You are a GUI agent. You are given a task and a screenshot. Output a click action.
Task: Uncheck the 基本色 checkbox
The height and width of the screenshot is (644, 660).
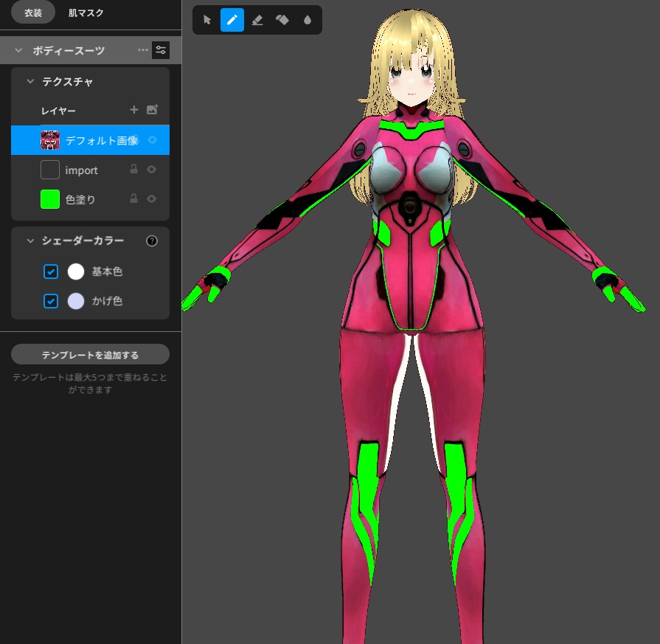[x=51, y=271]
